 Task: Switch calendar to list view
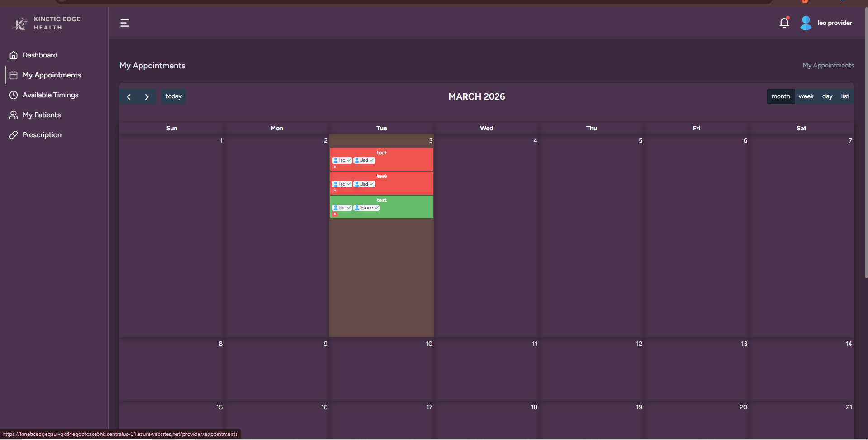coord(844,96)
